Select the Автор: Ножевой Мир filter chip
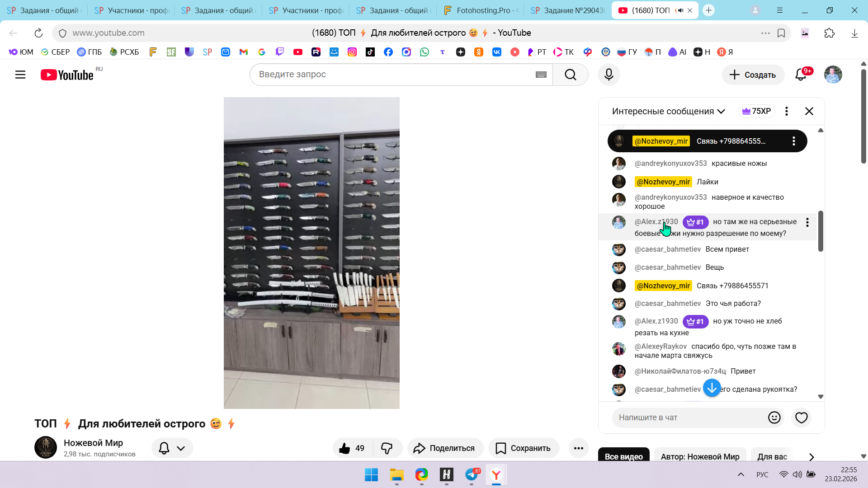868x488 pixels. (700, 456)
